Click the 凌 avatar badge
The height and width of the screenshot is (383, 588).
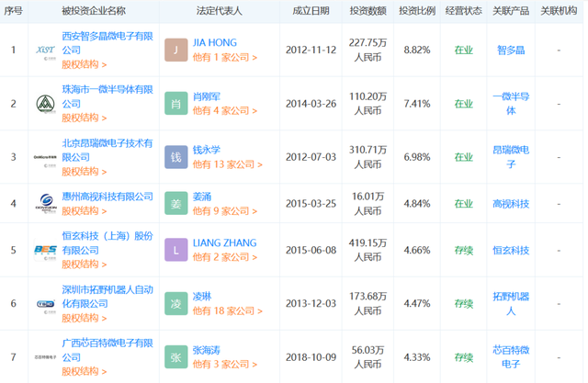[x=175, y=303]
